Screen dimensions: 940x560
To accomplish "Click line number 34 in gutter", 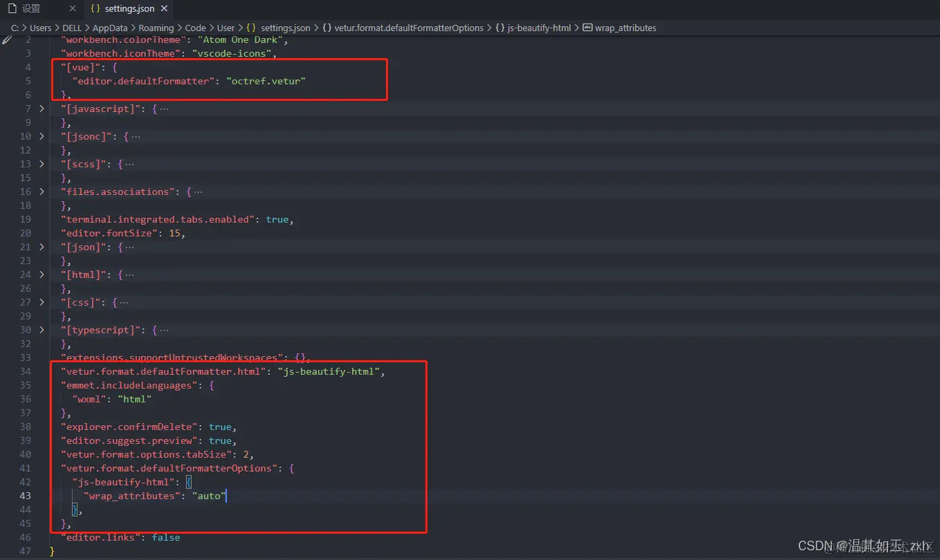I will (26, 371).
